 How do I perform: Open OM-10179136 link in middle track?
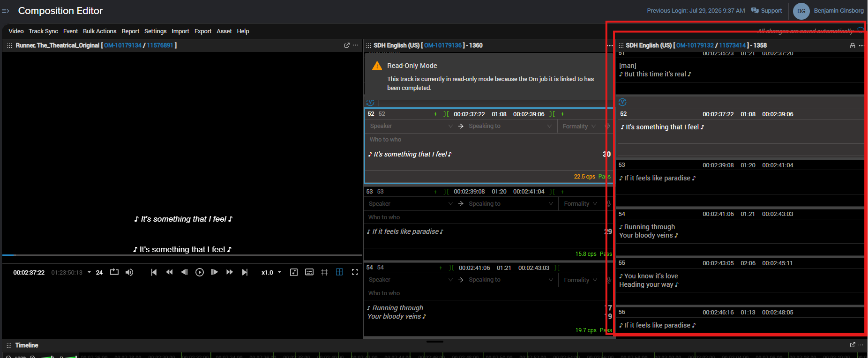tap(443, 45)
